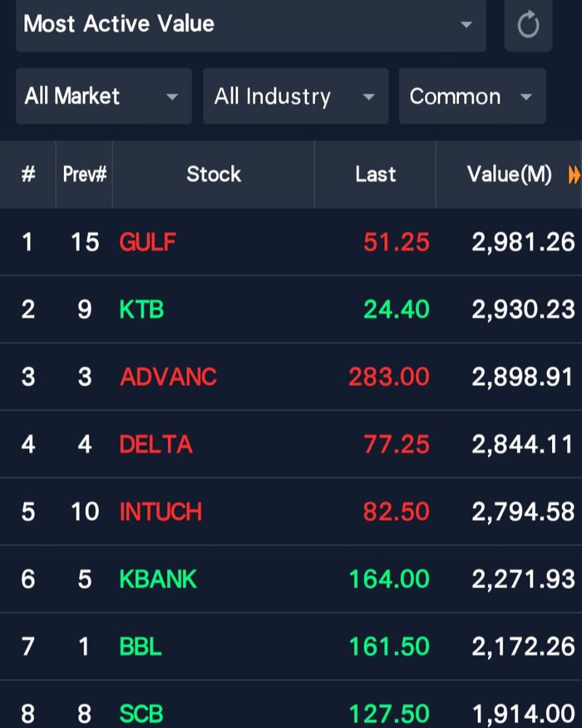Image resolution: width=582 pixels, height=728 pixels.
Task: Open the All Industry dropdown
Action: (x=295, y=96)
